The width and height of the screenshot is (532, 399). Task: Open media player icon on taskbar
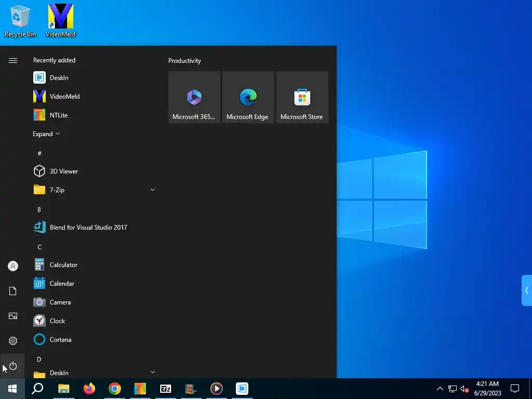click(x=217, y=389)
